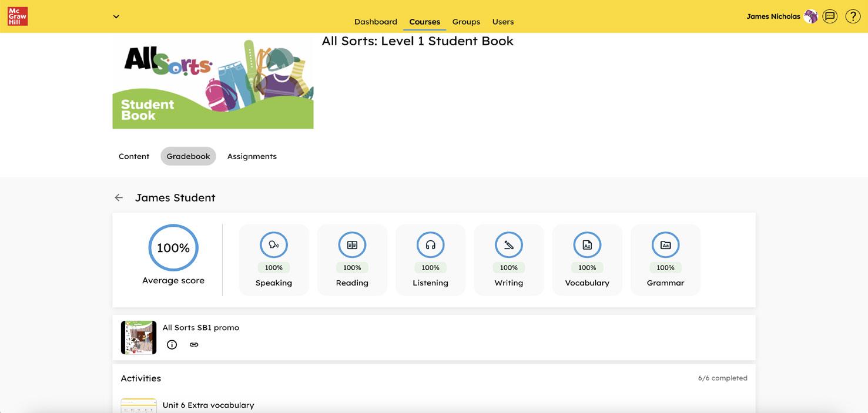868x413 pixels.
Task: Click the Listening label
Action: coord(430,283)
